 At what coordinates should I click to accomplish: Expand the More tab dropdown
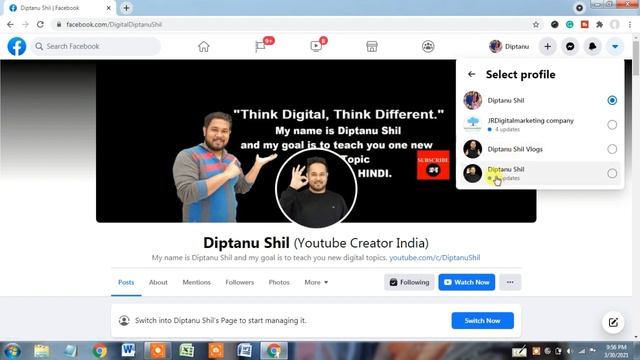click(x=316, y=282)
